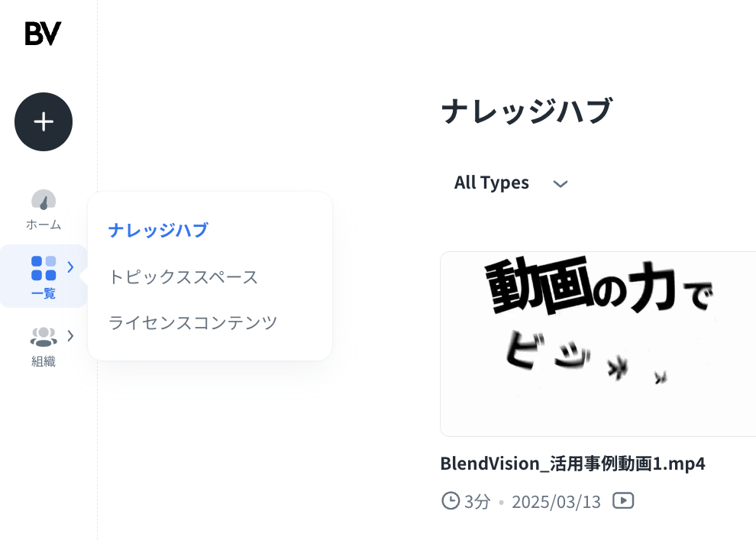Click the 2025/03/13 date text
The height and width of the screenshot is (540, 756).
(x=556, y=502)
